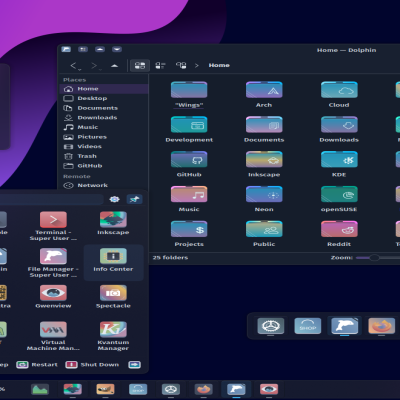This screenshot has height=400, width=400.
Task: Click the logout icon beside Shut Down
Action: tap(134, 365)
